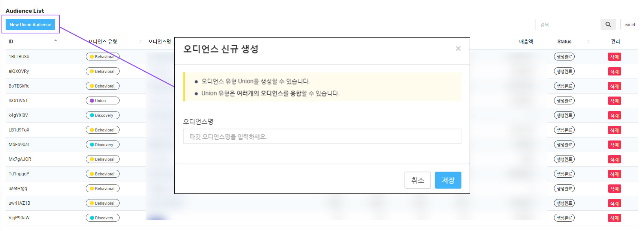
Task: Click New Union Audience button
Action: [30, 24]
